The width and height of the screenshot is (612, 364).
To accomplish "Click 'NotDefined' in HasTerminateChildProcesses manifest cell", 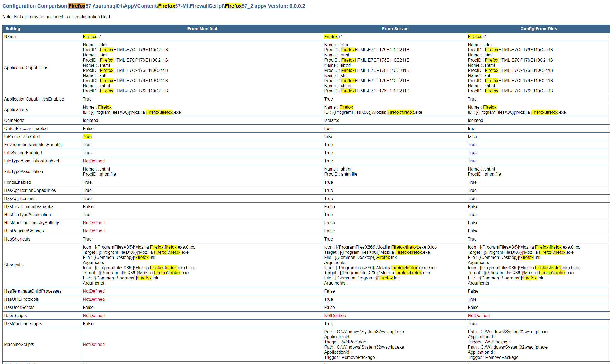I will (94, 291).
